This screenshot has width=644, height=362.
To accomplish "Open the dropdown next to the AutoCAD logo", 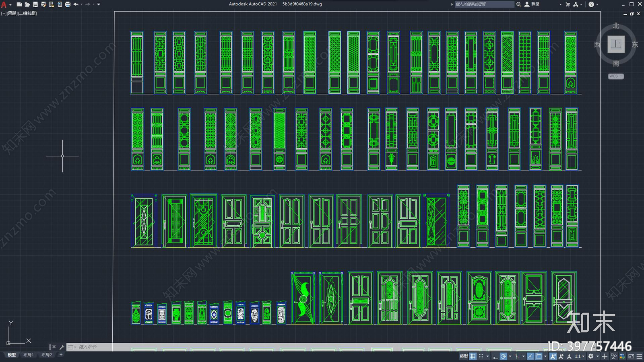I will 10,4.
